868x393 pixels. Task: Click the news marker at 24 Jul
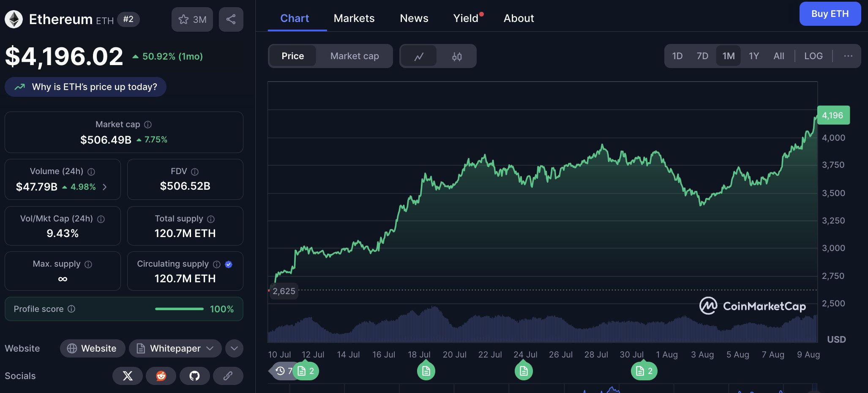point(524,371)
